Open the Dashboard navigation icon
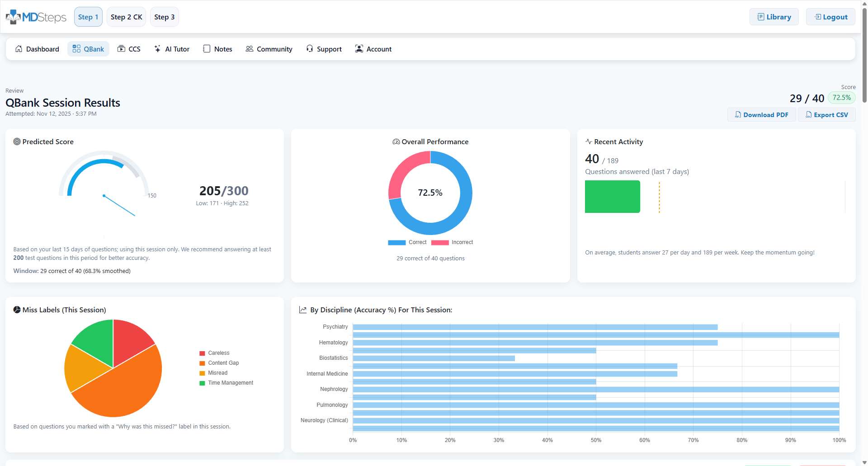 [x=19, y=49]
